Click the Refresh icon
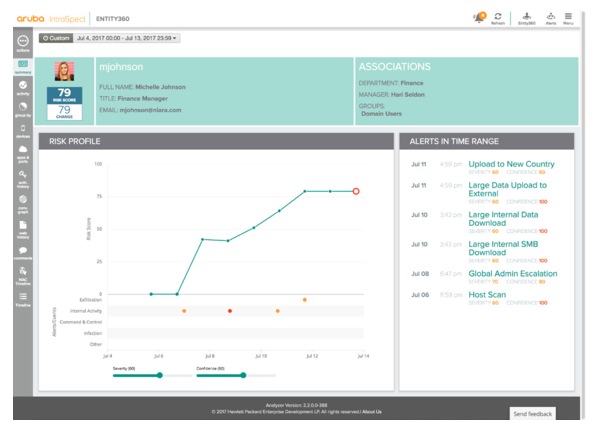 pyautogui.click(x=497, y=16)
